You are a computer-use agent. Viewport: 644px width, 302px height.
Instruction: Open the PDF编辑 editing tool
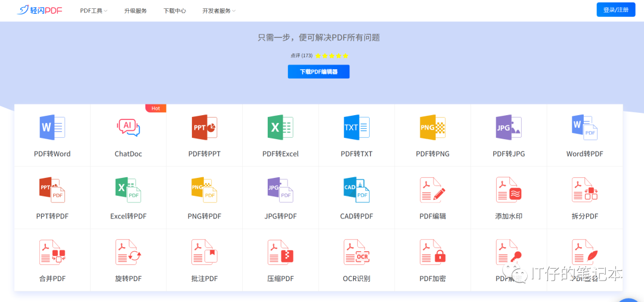(432, 190)
